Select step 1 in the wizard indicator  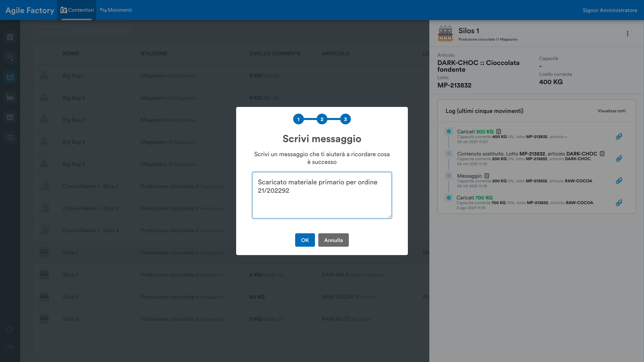[x=299, y=119]
